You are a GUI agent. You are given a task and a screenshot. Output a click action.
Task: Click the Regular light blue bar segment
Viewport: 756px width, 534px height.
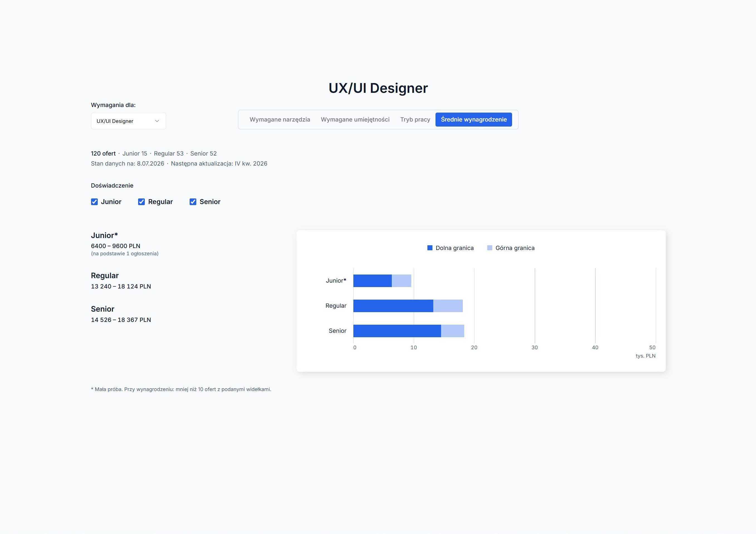[448, 306]
